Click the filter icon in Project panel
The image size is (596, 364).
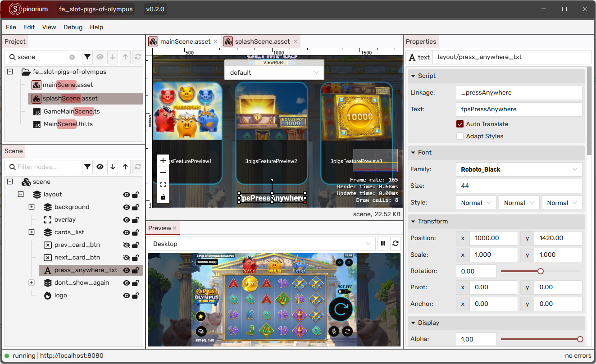[x=87, y=57]
